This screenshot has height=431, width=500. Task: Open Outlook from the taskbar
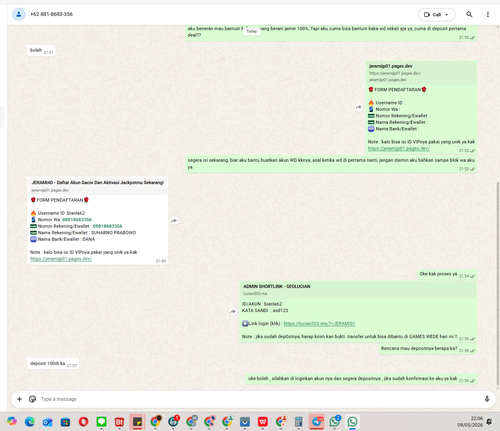pyautogui.click(x=48, y=422)
